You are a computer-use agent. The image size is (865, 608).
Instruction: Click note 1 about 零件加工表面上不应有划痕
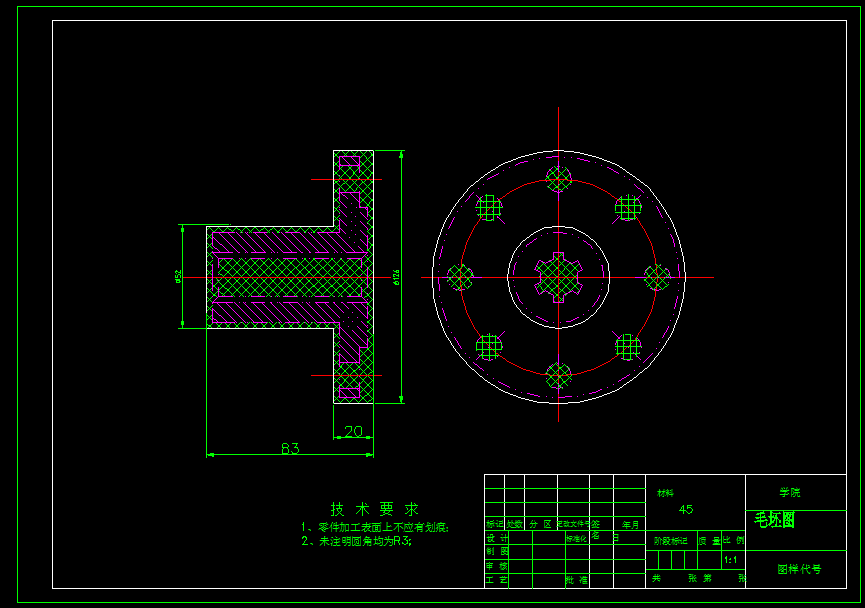click(375, 528)
